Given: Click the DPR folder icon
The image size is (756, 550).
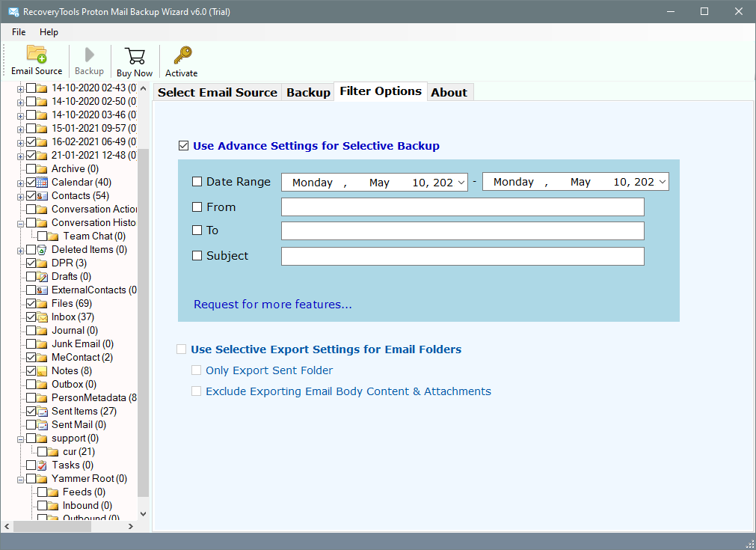Looking at the screenshot, I should pos(42,263).
